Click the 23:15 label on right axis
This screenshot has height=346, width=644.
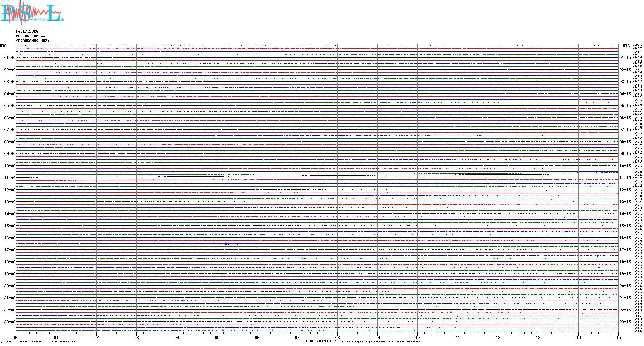pyautogui.click(x=625, y=322)
